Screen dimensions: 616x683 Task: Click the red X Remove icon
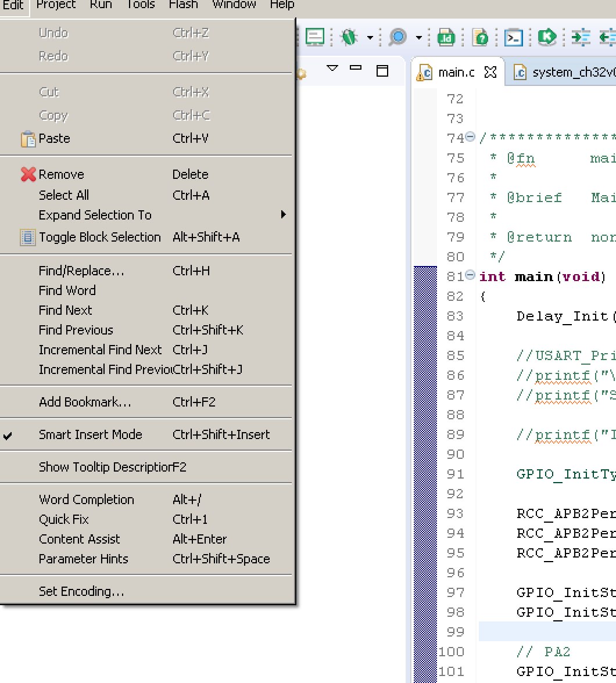[x=28, y=175]
